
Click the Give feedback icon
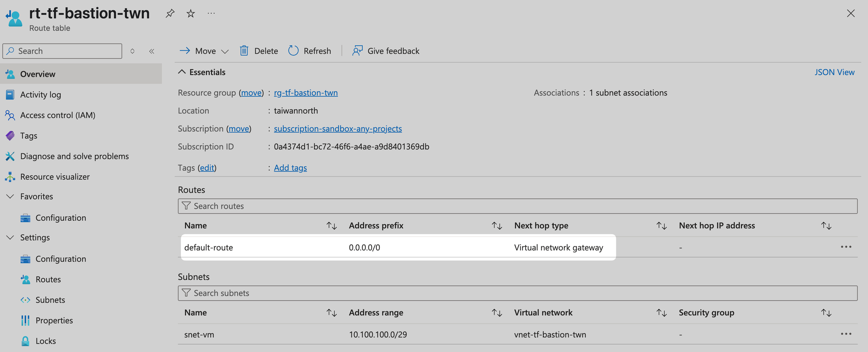point(358,51)
